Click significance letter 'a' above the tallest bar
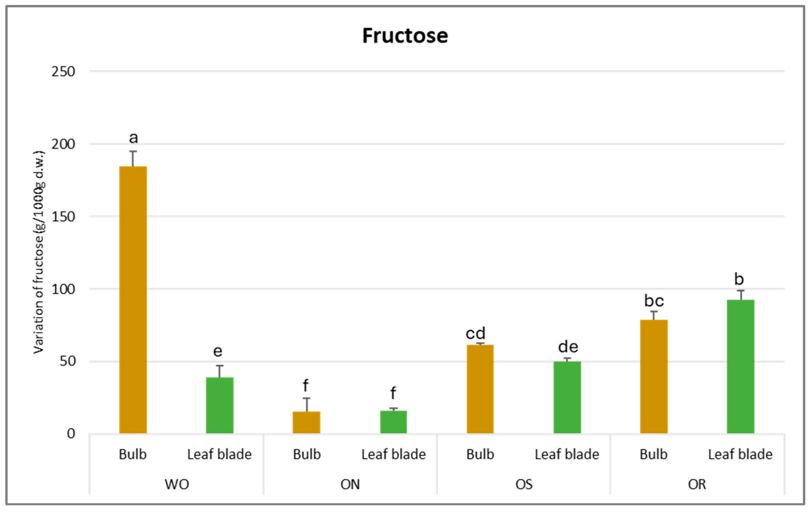 (134, 138)
